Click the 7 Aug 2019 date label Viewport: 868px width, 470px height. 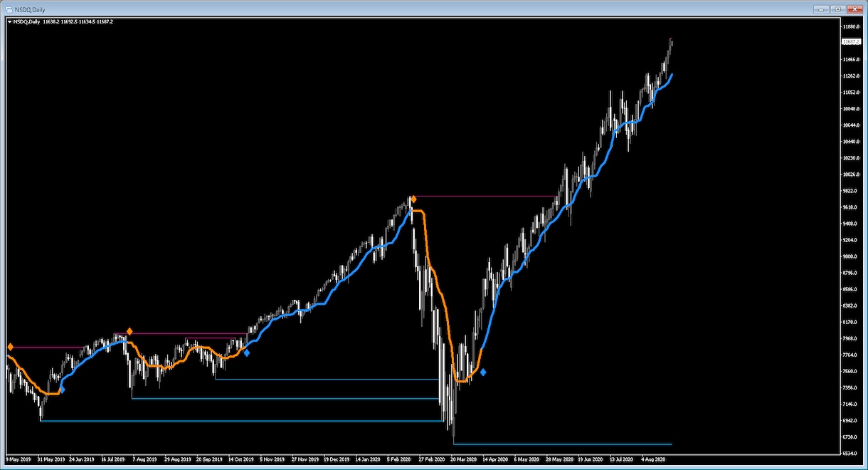click(145, 459)
